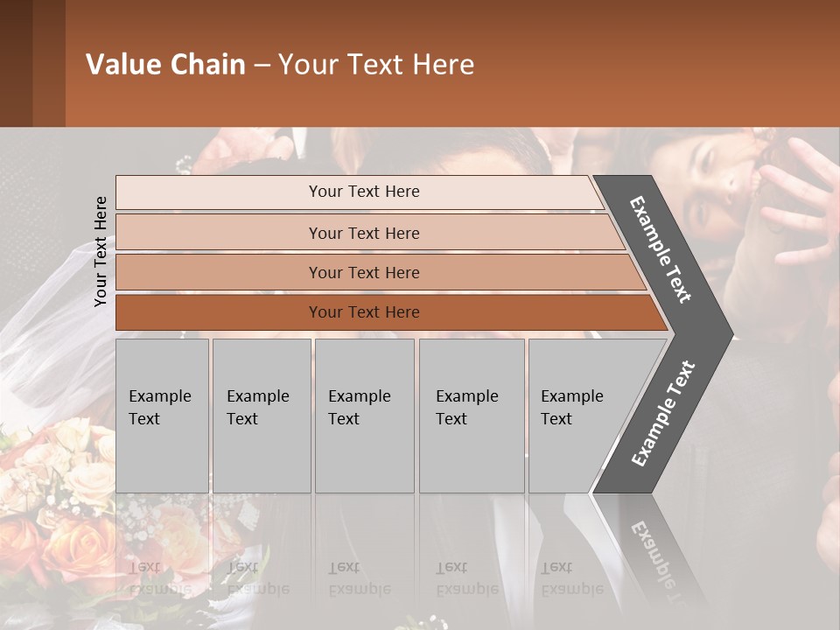Select "Your Text Here" in the slide title
The image size is (840, 630).
(x=376, y=65)
